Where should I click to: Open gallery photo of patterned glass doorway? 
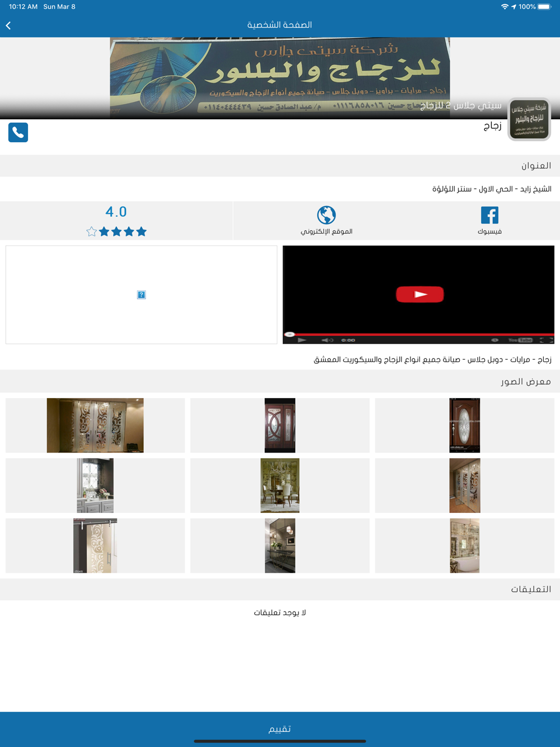click(x=465, y=485)
